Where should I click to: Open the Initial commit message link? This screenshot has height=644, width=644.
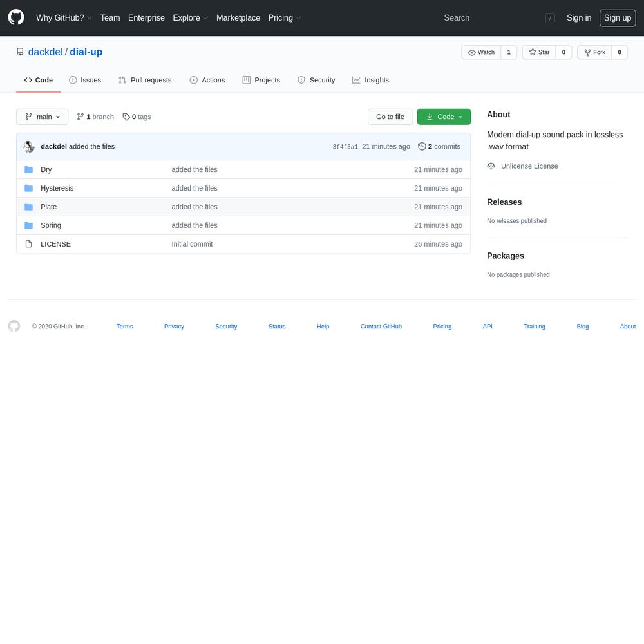click(x=192, y=244)
